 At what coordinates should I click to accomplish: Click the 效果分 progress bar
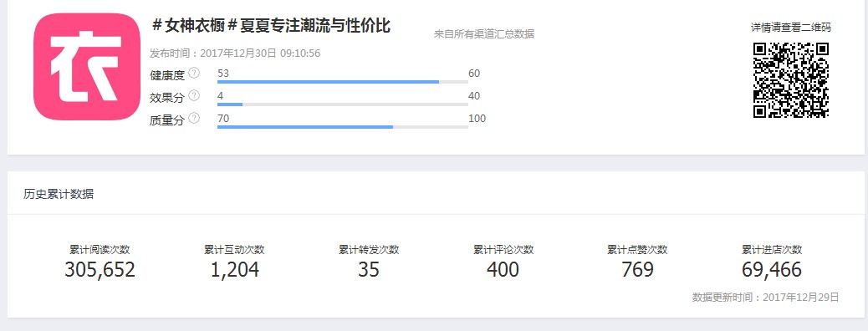(343, 104)
